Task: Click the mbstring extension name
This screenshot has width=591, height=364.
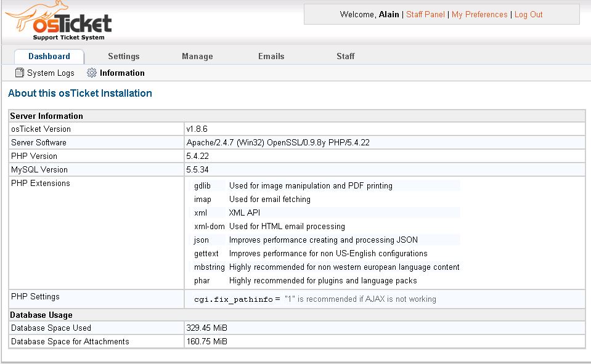Action: click(209, 267)
